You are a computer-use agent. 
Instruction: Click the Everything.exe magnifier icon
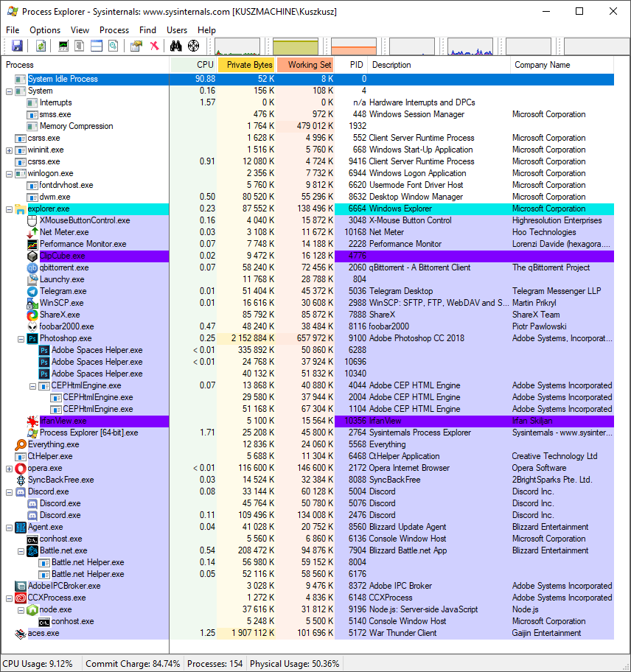pyautogui.click(x=21, y=444)
